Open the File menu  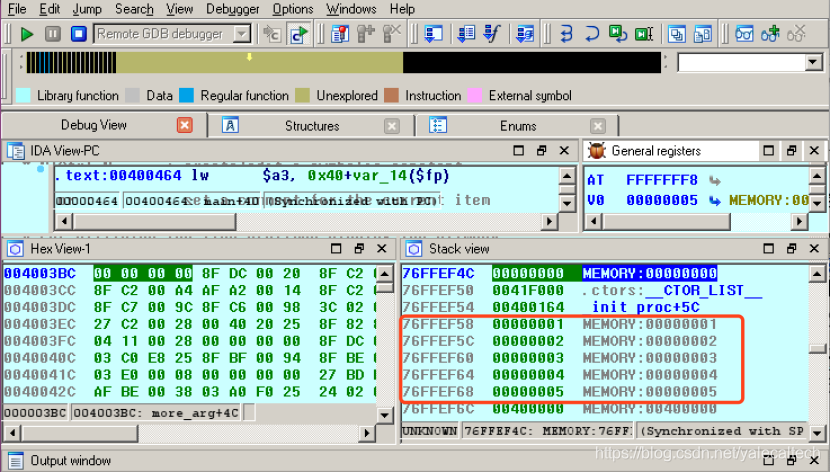click(17, 9)
